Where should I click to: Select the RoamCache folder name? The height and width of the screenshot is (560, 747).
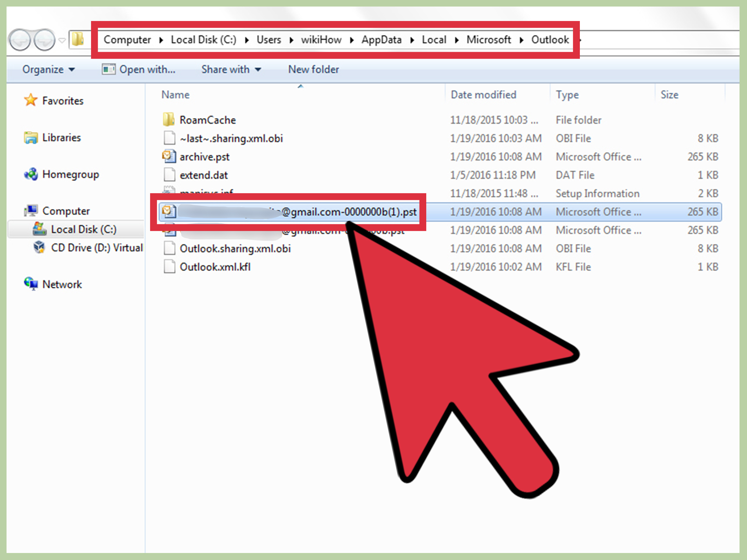(208, 120)
